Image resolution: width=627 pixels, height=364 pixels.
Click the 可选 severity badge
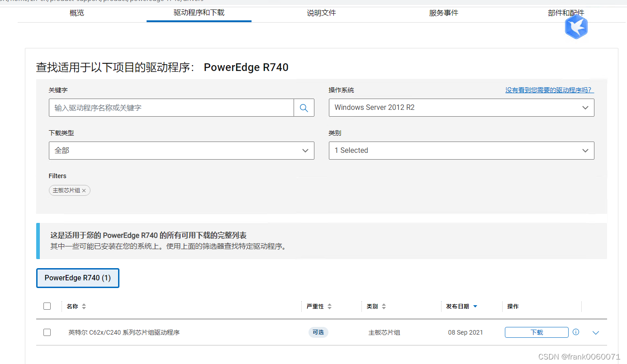(318, 332)
